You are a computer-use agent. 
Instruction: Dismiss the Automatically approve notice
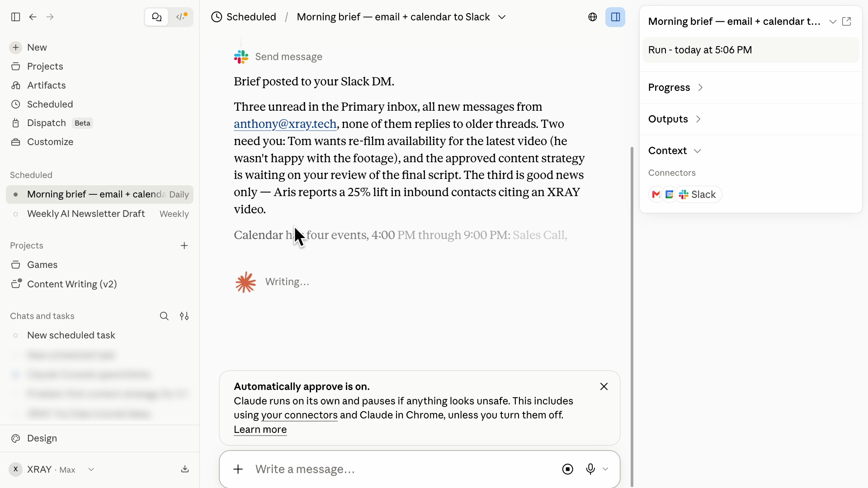click(x=604, y=387)
